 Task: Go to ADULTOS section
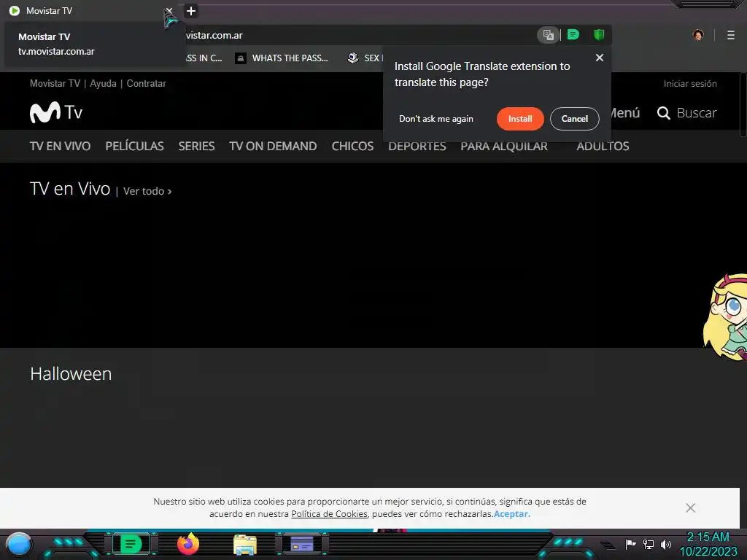[x=603, y=146]
